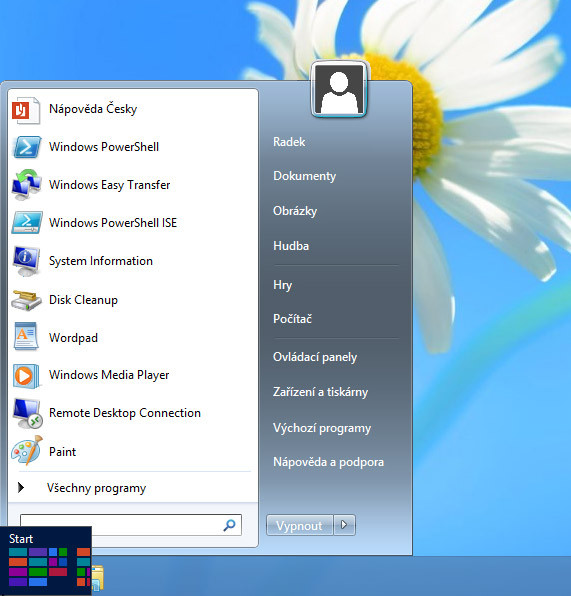The height and width of the screenshot is (596, 571).
Task: Open the Nápověda Česky document icon
Action: 26,111
